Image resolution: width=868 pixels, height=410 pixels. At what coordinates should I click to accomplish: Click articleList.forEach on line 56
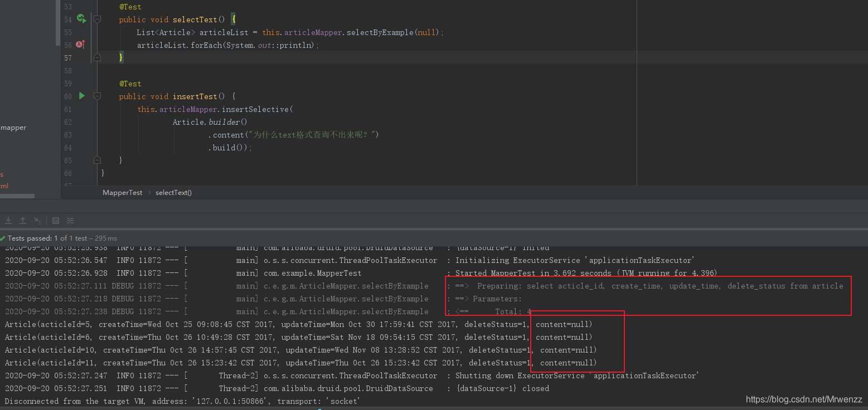[180, 45]
